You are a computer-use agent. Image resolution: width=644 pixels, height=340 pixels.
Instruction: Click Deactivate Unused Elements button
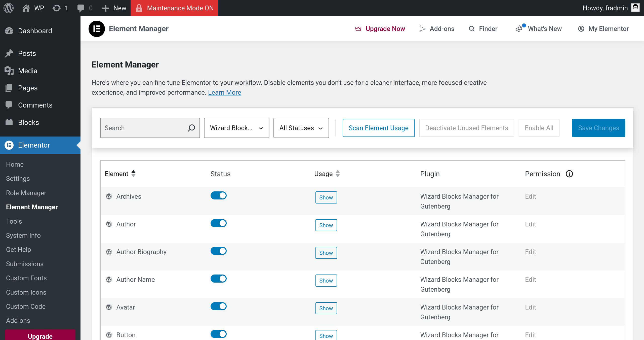click(467, 128)
